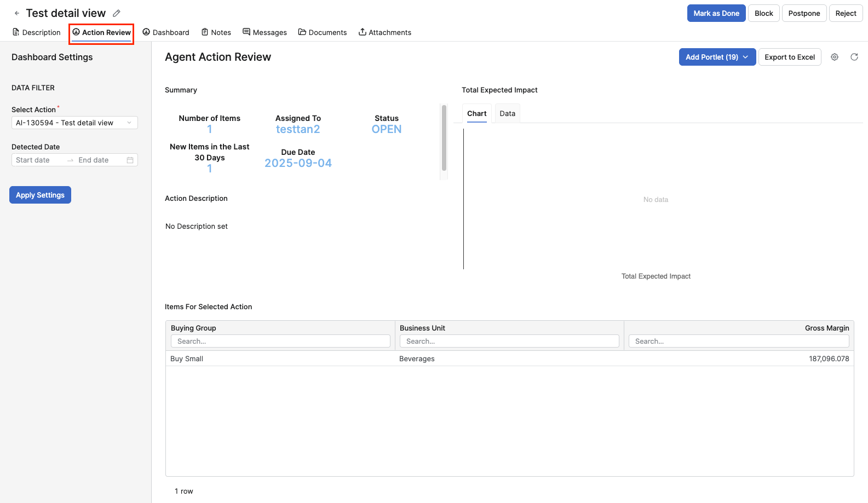Open the Documents tab
Image resolution: width=868 pixels, height=503 pixels.
click(323, 32)
